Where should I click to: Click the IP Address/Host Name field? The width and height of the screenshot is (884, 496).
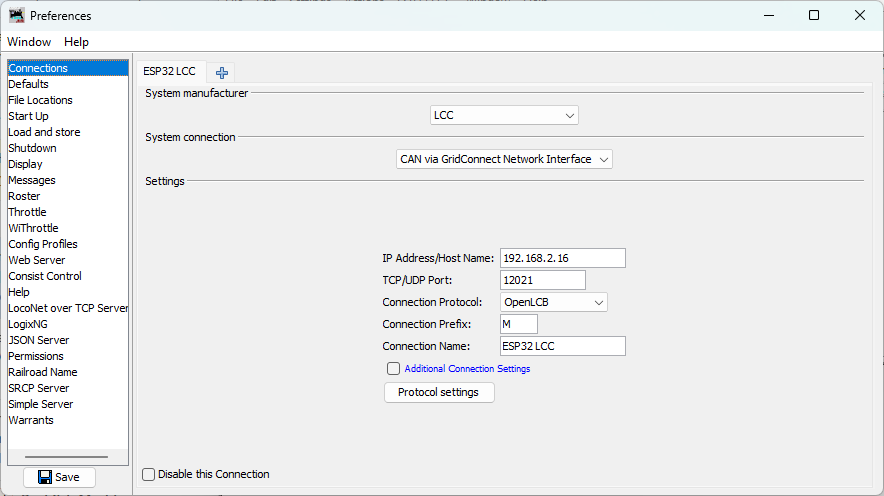pos(563,258)
